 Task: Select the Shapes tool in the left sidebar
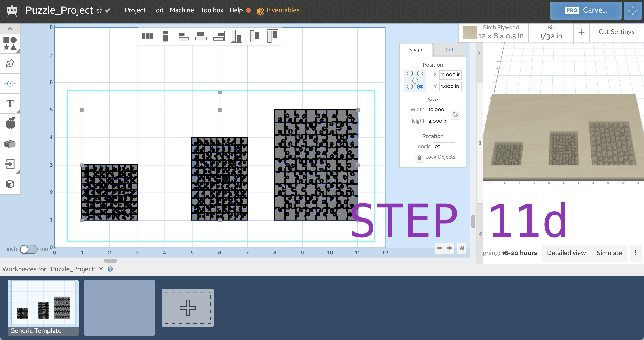click(10, 44)
